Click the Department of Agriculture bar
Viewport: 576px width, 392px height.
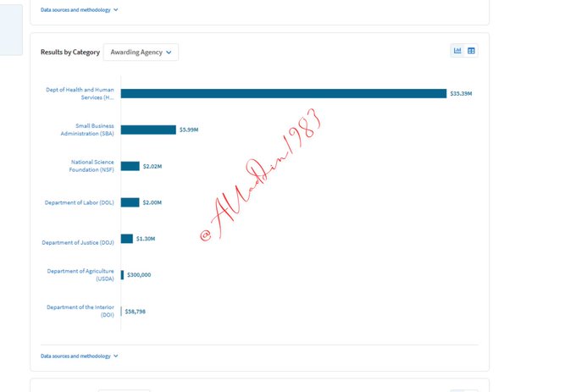[x=122, y=275]
